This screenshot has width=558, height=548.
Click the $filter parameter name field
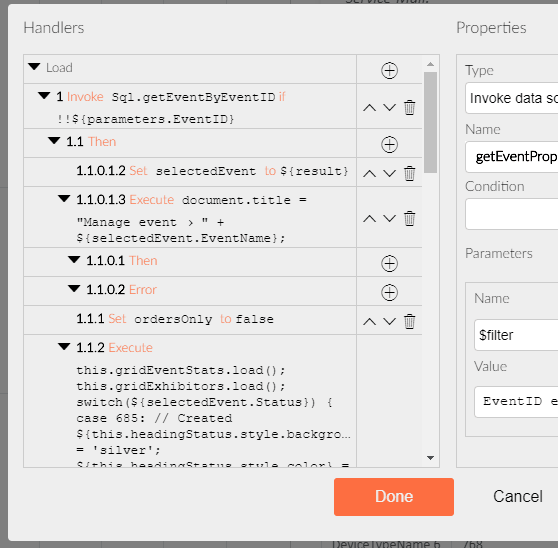516,335
